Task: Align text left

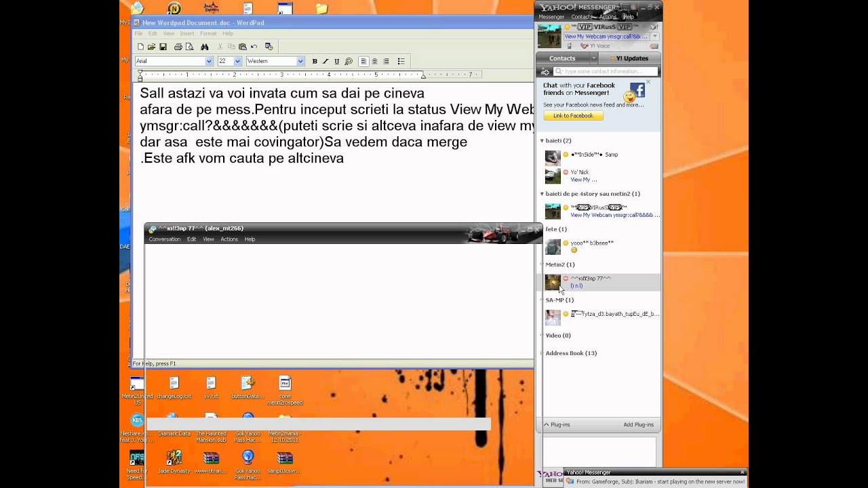Action: click(x=363, y=61)
